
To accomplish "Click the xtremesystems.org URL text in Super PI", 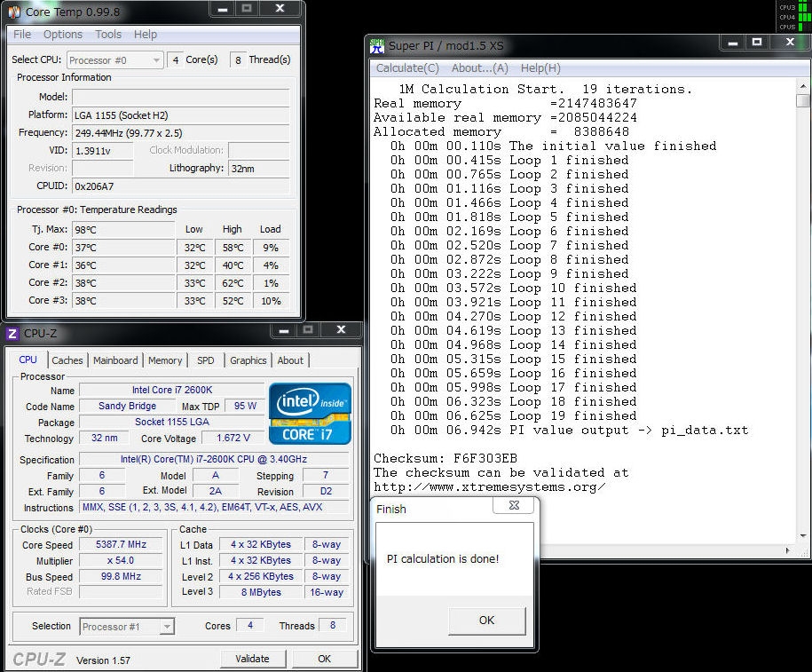I will coord(489,487).
